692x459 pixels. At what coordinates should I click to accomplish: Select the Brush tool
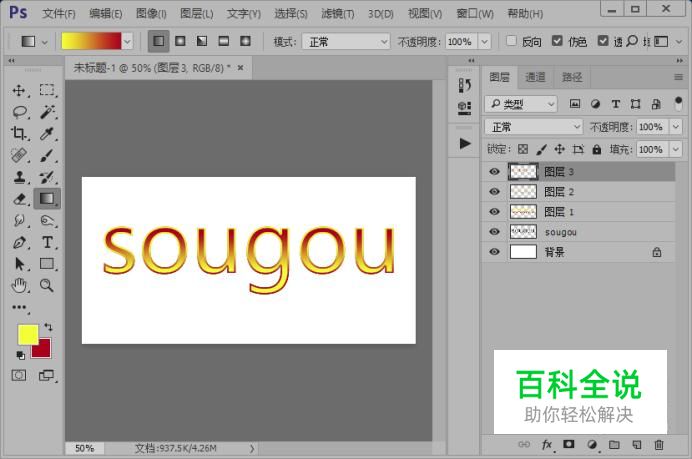coord(47,155)
